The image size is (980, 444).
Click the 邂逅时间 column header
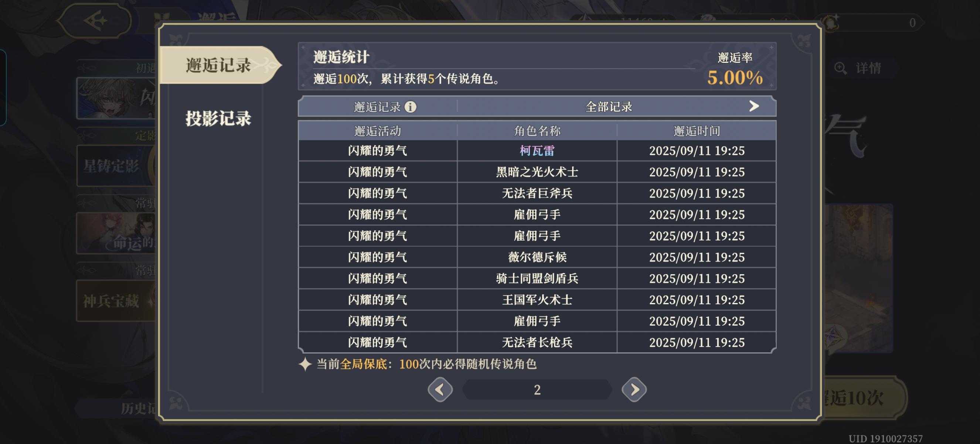click(697, 131)
